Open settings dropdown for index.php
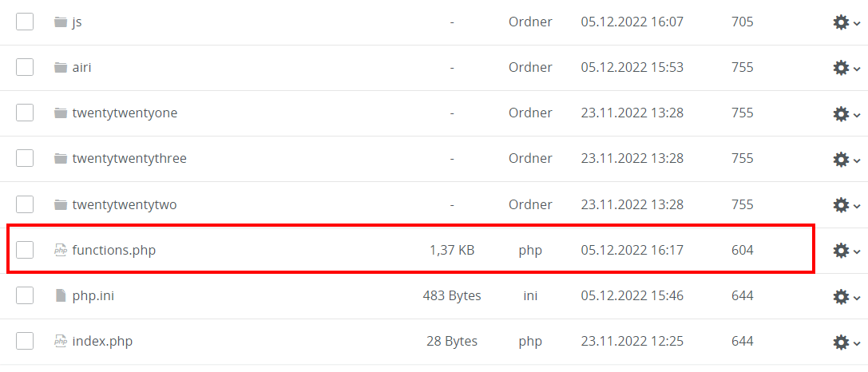This screenshot has width=868, height=372. (x=846, y=342)
